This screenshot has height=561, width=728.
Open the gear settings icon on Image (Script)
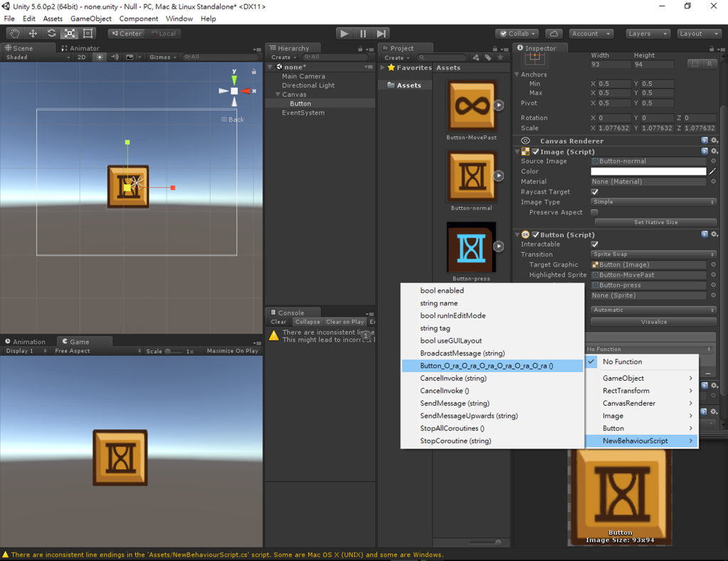coord(714,151)
